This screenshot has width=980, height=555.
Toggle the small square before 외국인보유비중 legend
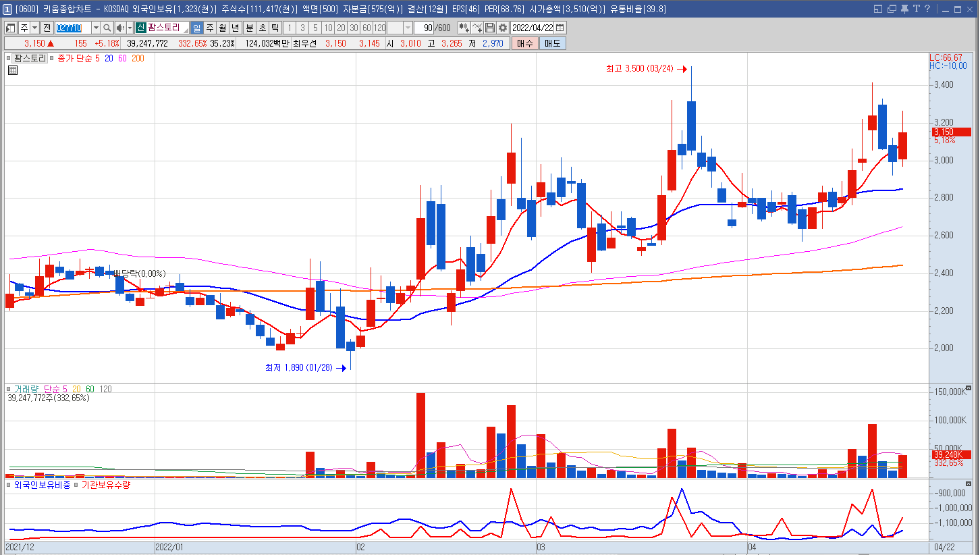9,485
